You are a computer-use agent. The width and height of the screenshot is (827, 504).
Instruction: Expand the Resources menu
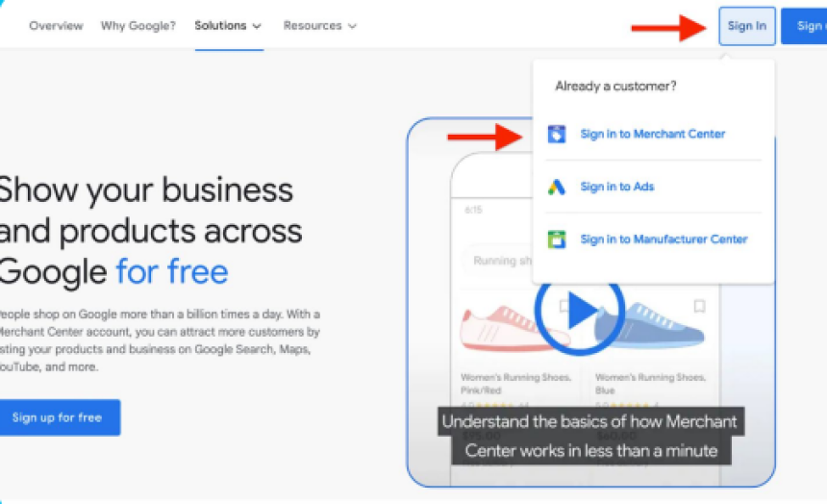[x=319, y=25]
